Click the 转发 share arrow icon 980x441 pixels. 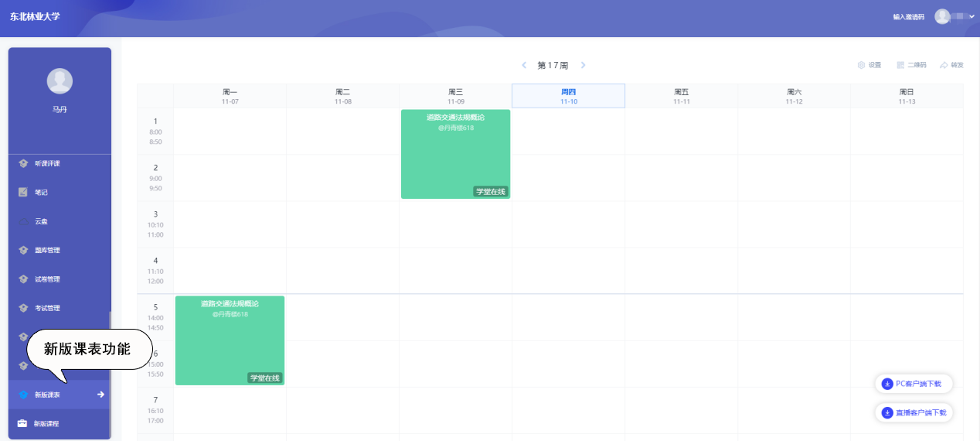[x=944, y=65]
